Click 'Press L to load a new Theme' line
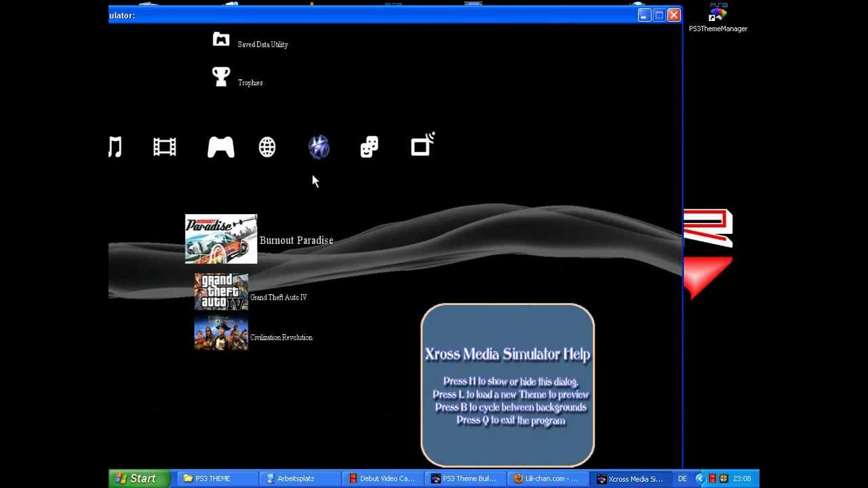 point(511,394)
